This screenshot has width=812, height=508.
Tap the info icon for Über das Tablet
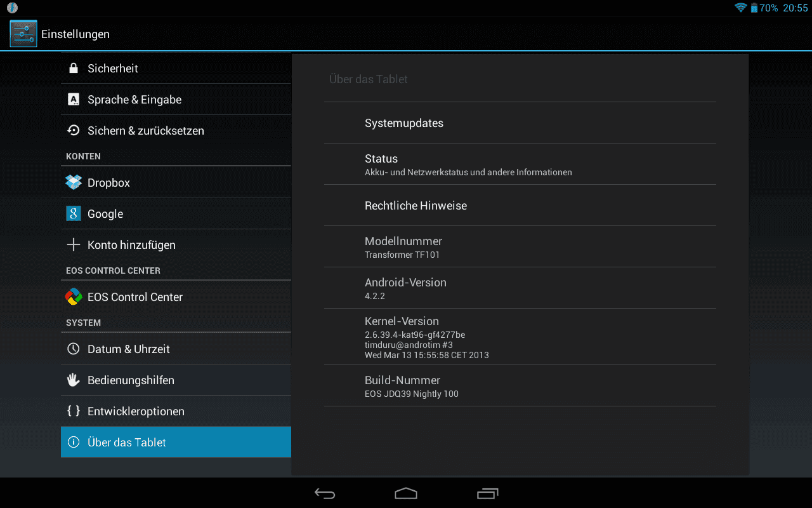pyautogui.click(x=74, y=442)
